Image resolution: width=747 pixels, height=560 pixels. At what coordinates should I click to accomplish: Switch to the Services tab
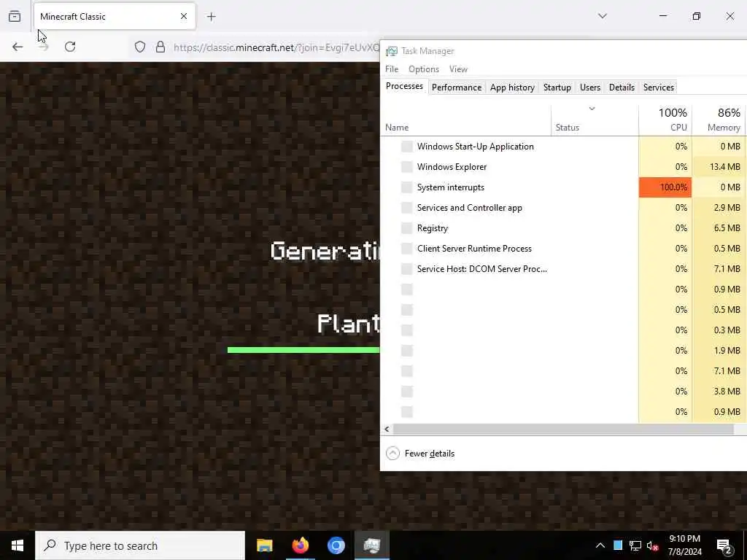pos(659,87)
